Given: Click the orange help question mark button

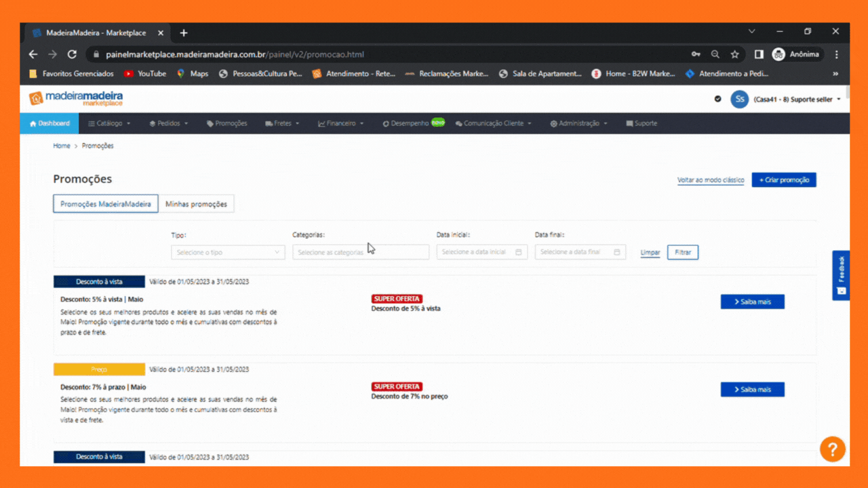Looking at the screenshot, I should tap(832, 449).
